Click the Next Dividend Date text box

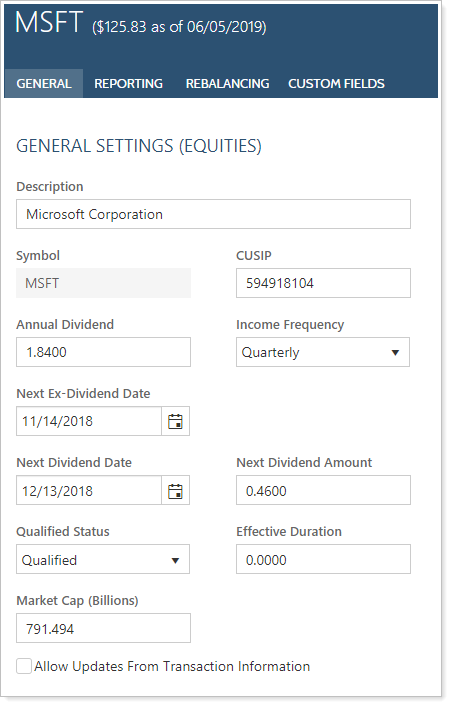coord(89,491)
